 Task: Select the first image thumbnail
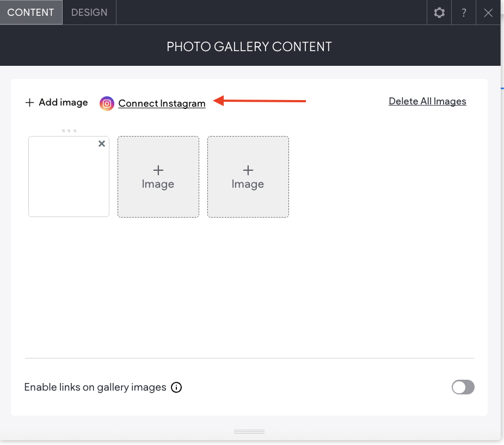[x=69, y=176]
